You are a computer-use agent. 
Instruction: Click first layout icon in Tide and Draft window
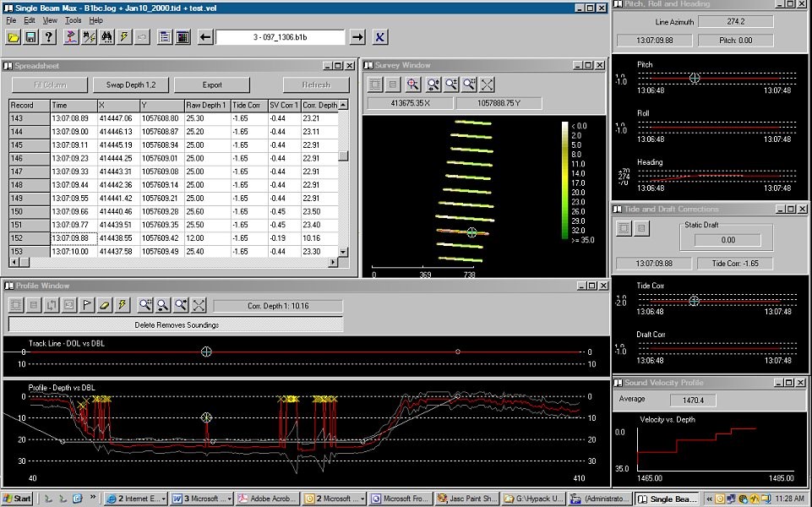coord(624,228)
